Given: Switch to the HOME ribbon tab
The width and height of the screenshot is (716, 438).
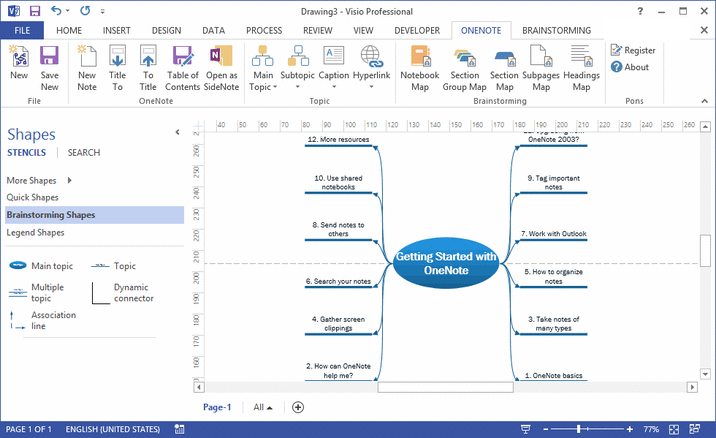Looking at the screenshot, I should [x=69, y=31].
